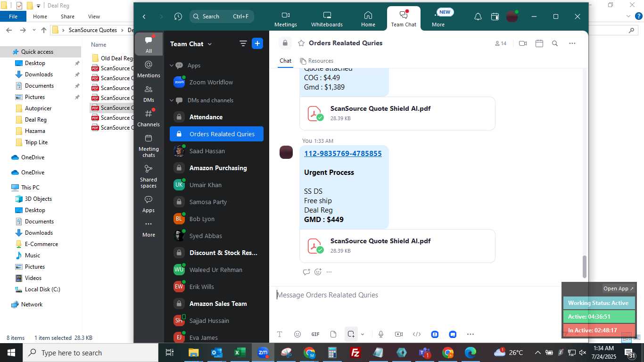
Task: Open the Whiteboards tab
Action: coord(327,19)
